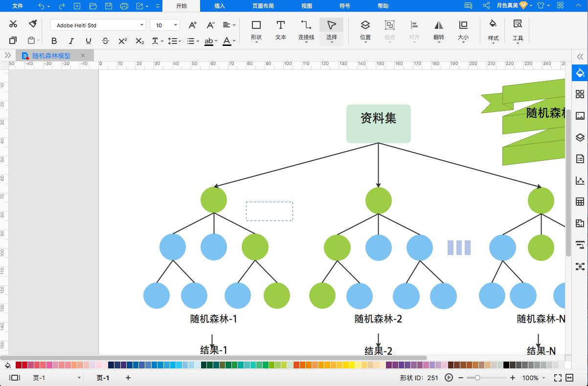The width and height of the screenshot is (588, 386).
Task: Pick the 连接线 connector tool
Action: tap(306, 30)
